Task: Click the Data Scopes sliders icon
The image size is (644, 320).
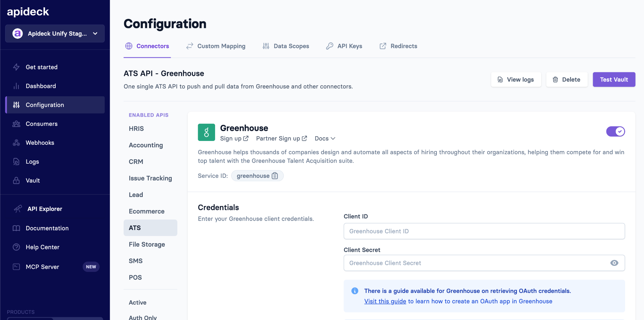Action: (x=266, y=46)
